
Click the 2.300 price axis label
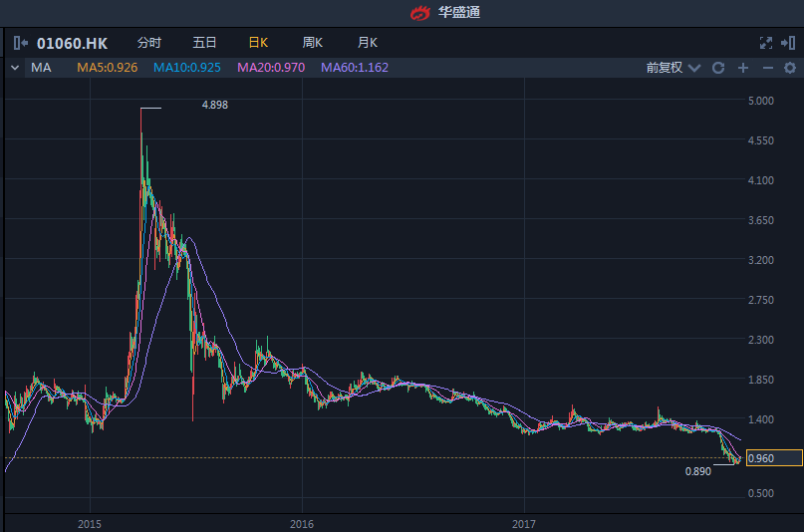[x=761, y=340]
